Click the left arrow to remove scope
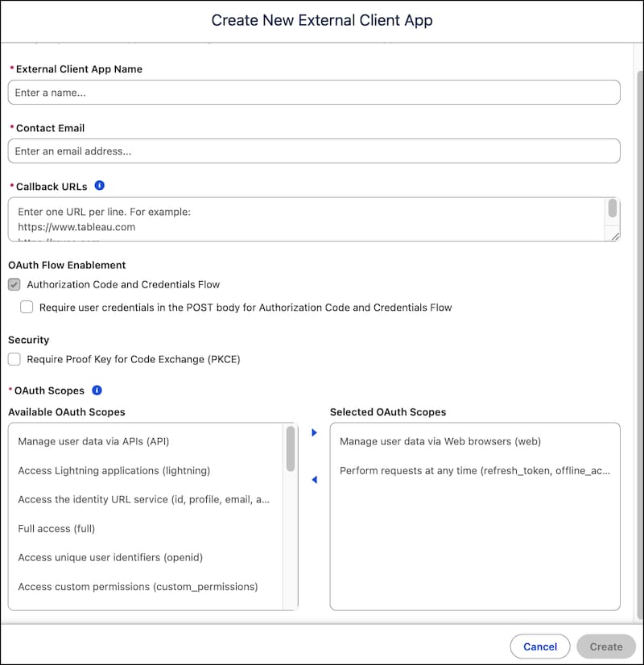 pyautogui.click(x=314, y=480)
